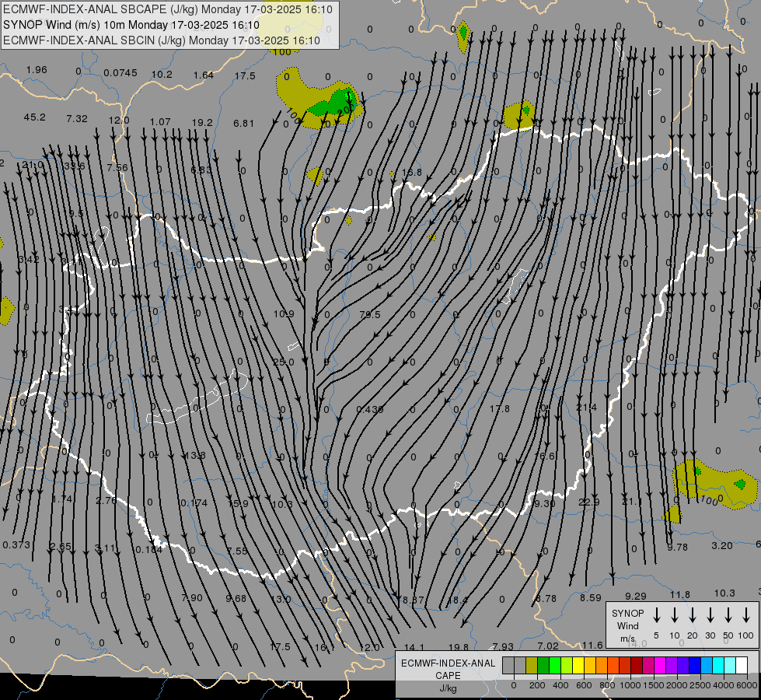Click the 16.8 value on the map
Image resolution: width=761 pixels, height=700 pixels.
click(x=411, y=173)
